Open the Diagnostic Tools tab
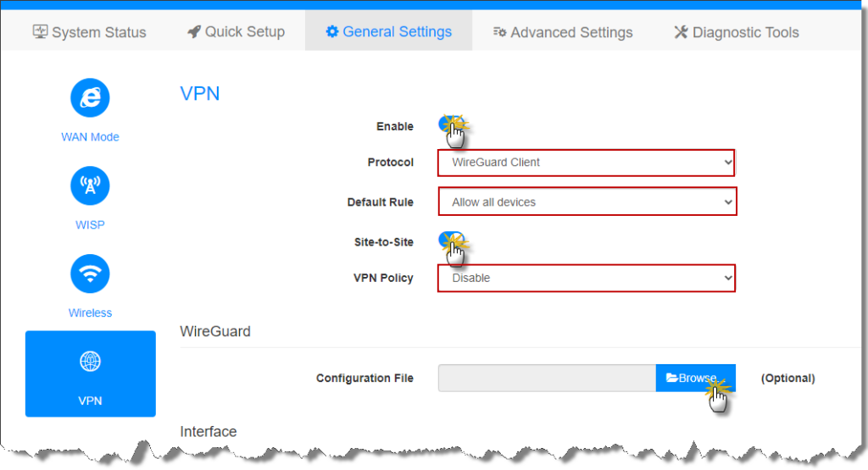 tap(736, 32)
